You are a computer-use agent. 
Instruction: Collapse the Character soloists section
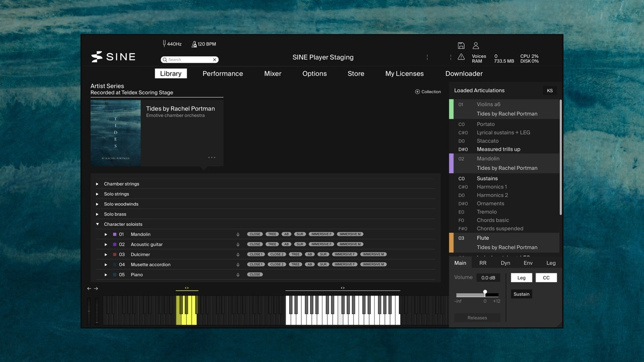[97, 224]
